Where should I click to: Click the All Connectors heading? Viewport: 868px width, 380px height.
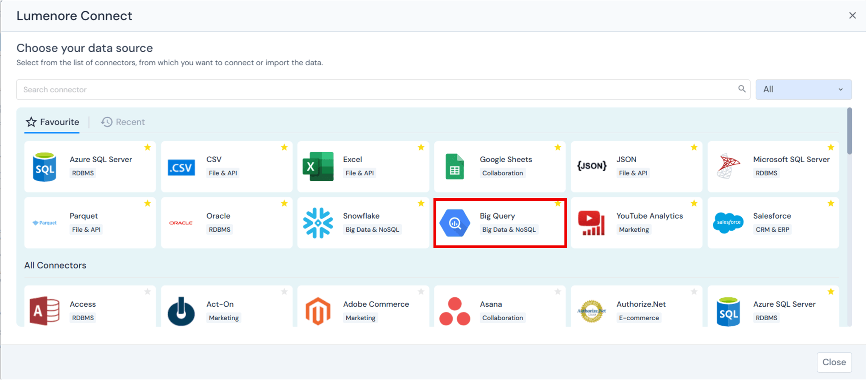[55, 265]
